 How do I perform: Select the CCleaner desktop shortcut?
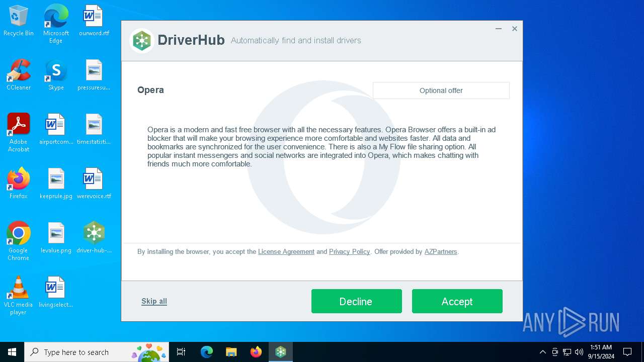19,75
